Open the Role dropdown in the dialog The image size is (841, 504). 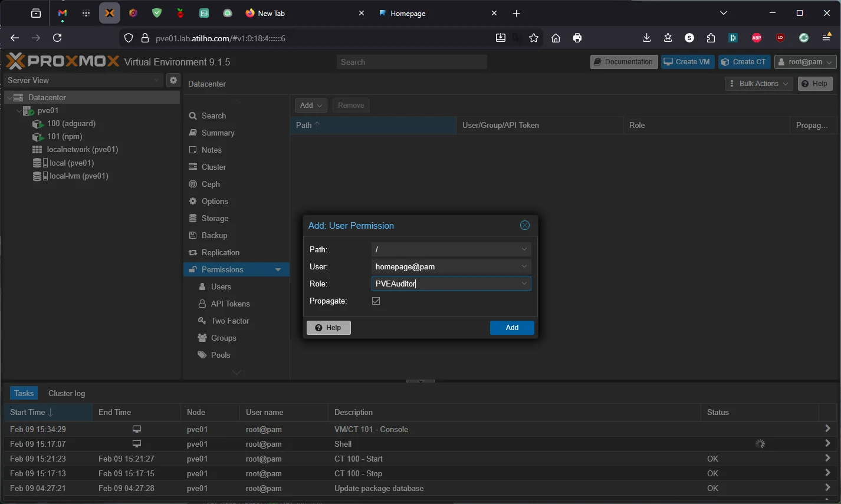524,284
